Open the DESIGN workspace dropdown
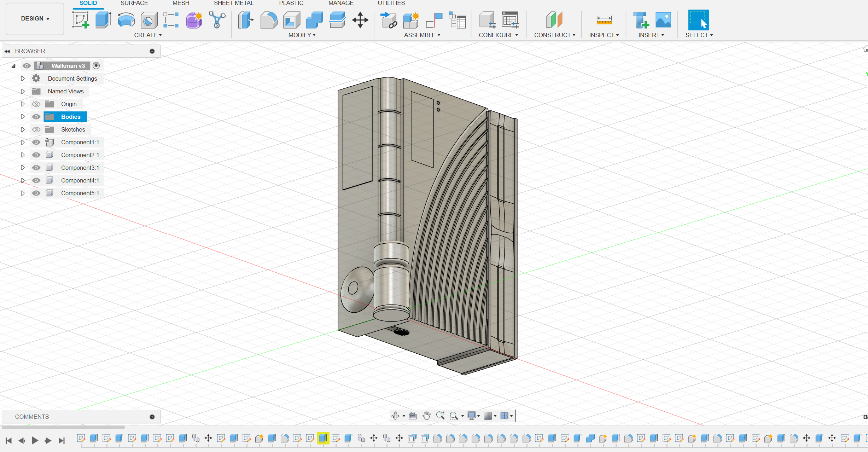The image size is (868, 452). click(x=35, y=18)
